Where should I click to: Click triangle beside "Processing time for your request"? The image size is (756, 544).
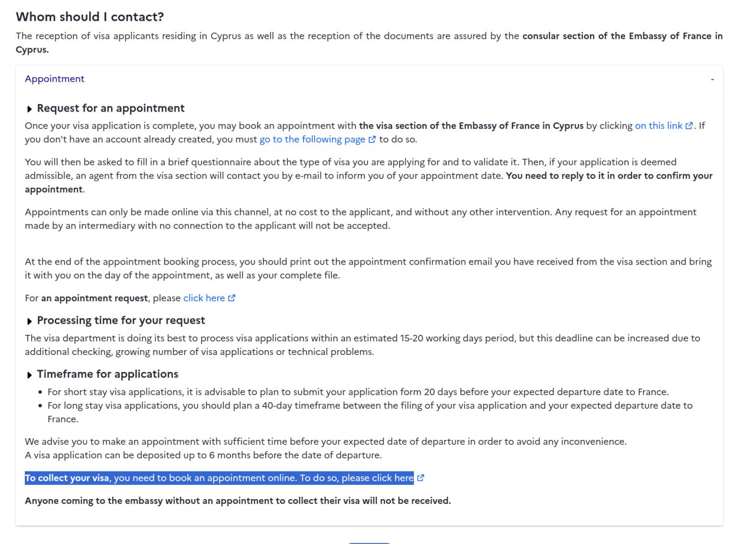pos(30,321)
